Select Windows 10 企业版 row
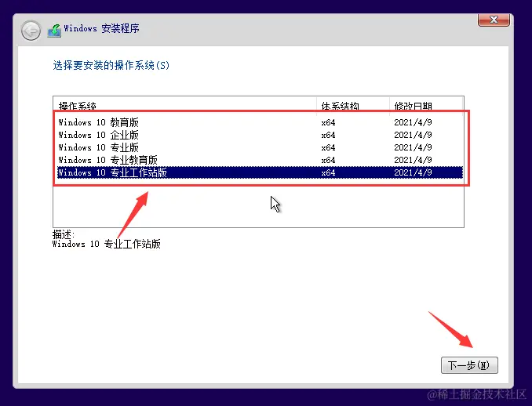This screenshot has height=406, width=532. pyautogui.click(x=260, y=135)
